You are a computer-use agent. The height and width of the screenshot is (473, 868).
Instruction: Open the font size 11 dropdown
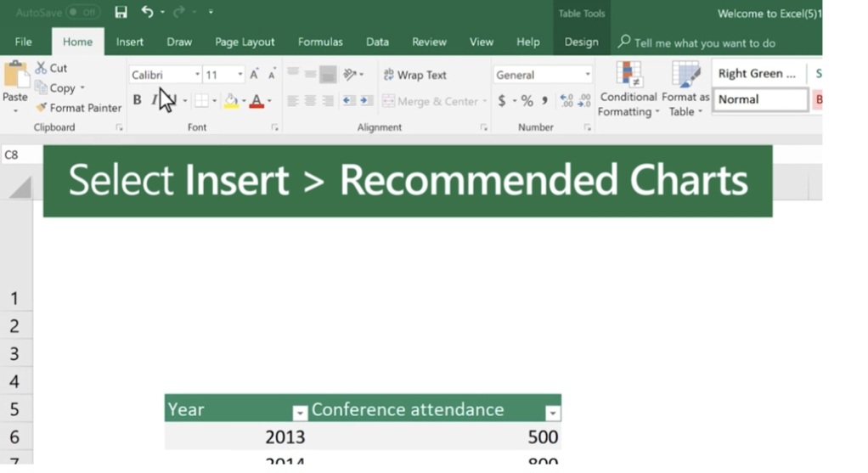click(240, 74)
